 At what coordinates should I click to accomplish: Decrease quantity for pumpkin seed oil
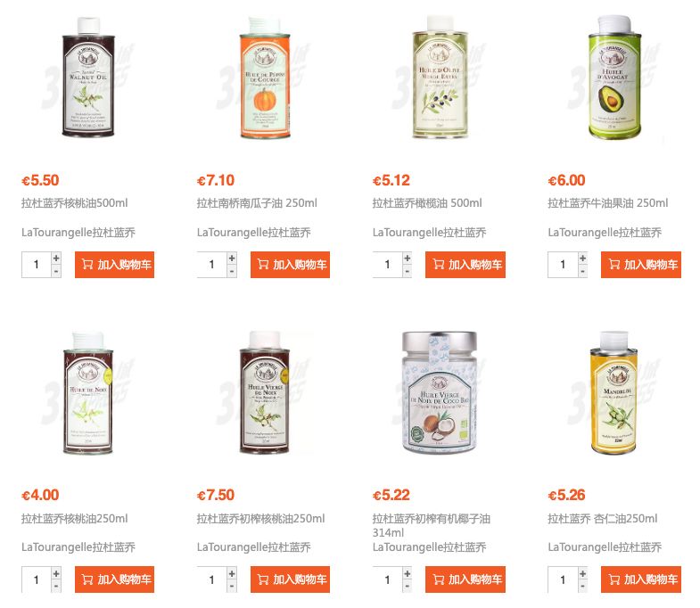(x=232, y=271)
